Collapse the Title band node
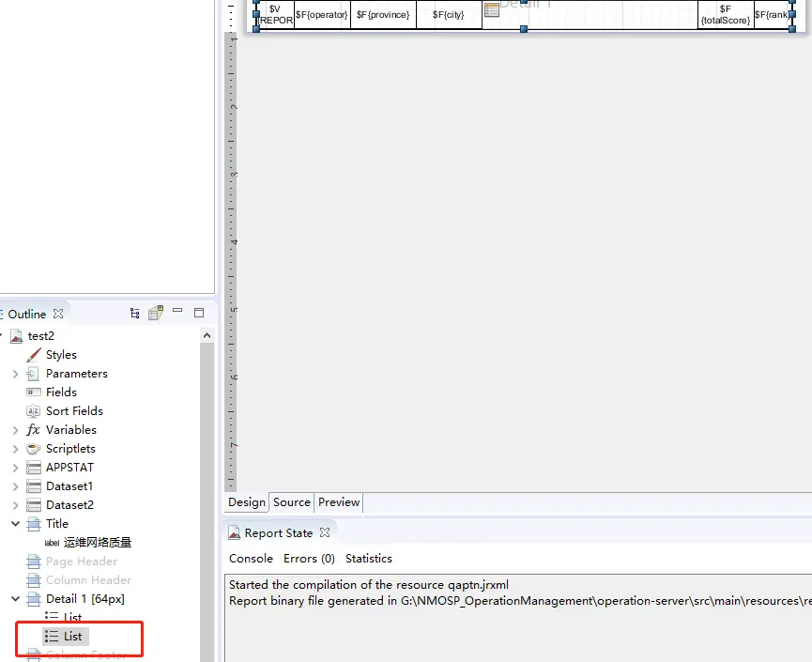The image size is (812, 662). [x=16, y=524]
